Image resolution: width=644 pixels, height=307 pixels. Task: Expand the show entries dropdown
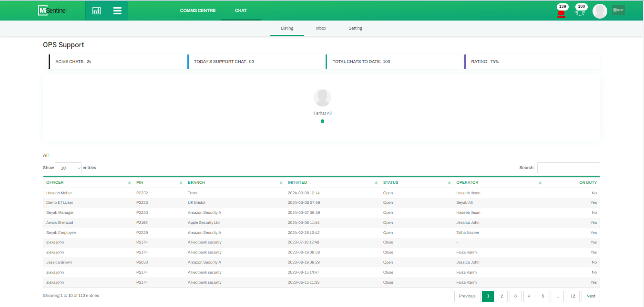click(x=68, y=168)
